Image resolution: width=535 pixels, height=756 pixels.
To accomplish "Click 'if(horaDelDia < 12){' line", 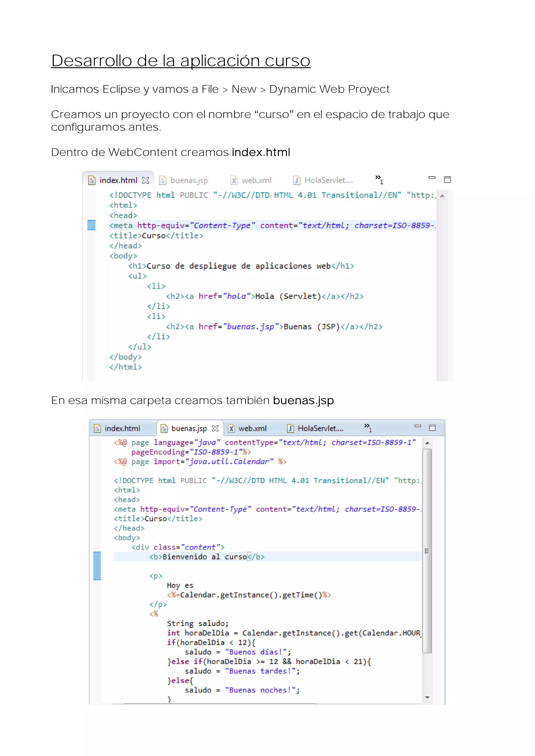I will [x=211, y=642].
